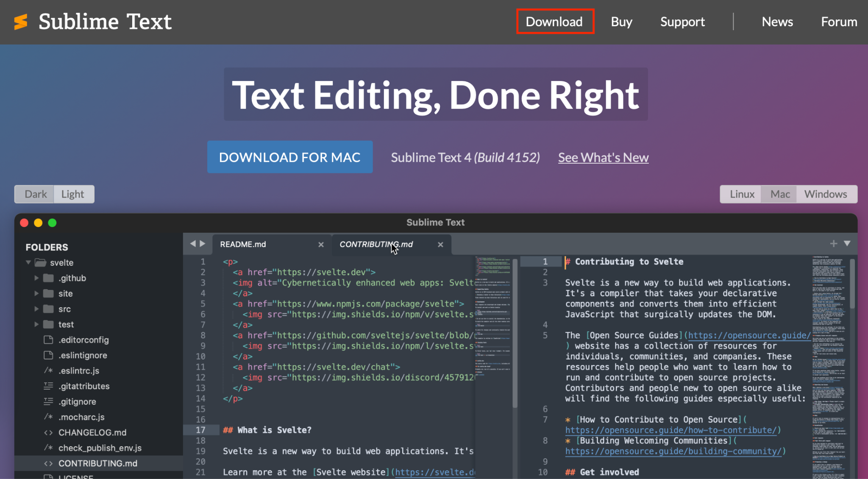
Task: Click the yellow minimize window button
Action: tap(38, 223)
